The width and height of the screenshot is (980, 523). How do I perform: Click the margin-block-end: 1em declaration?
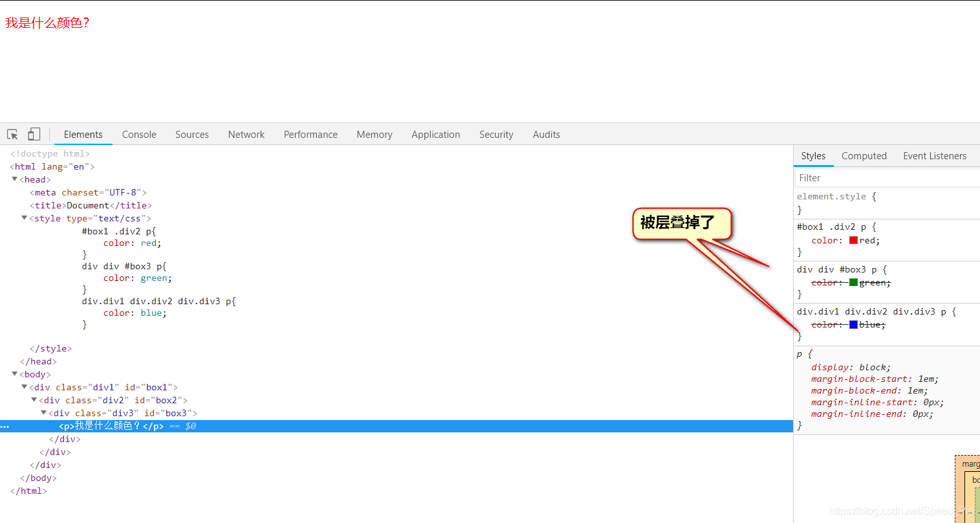[869, 390]
